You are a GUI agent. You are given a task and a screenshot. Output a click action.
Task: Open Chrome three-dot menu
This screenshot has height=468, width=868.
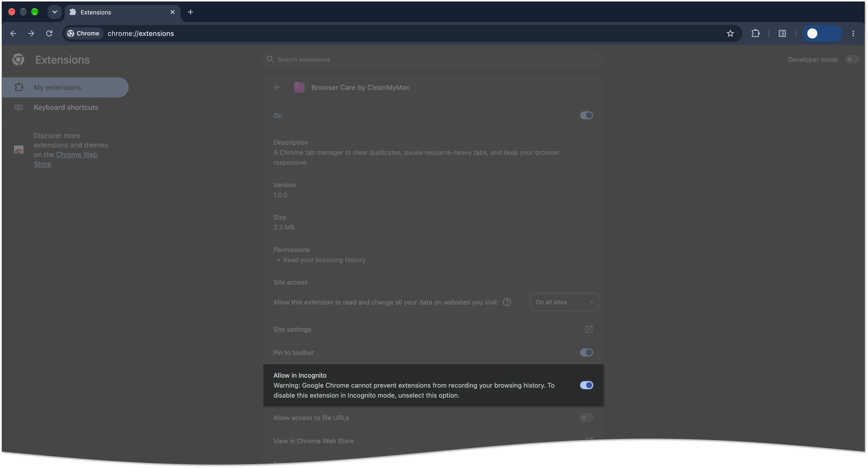coord(853,33)
